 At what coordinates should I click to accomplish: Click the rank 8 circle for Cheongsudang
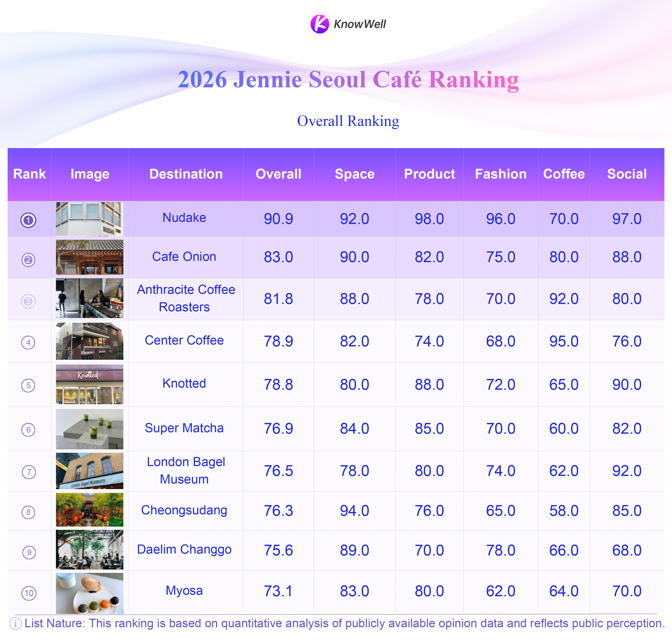pos(28,512)
